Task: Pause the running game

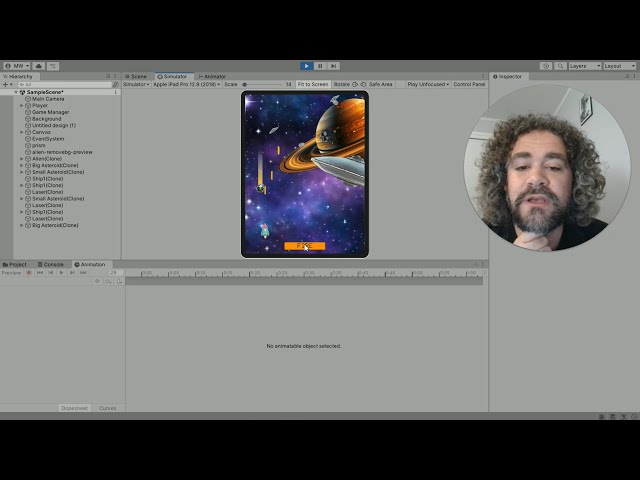Action: (320, 66)
